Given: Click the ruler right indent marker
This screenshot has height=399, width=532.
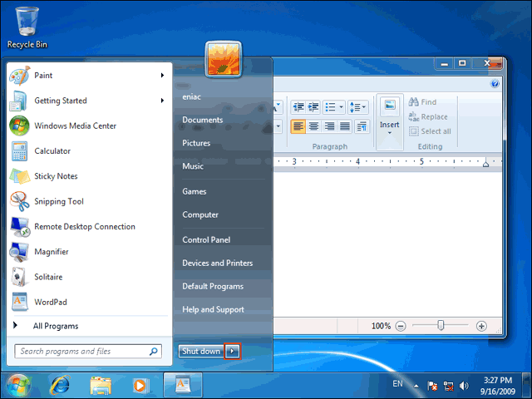Looking at the screenshot, I should tap(485, 163).
